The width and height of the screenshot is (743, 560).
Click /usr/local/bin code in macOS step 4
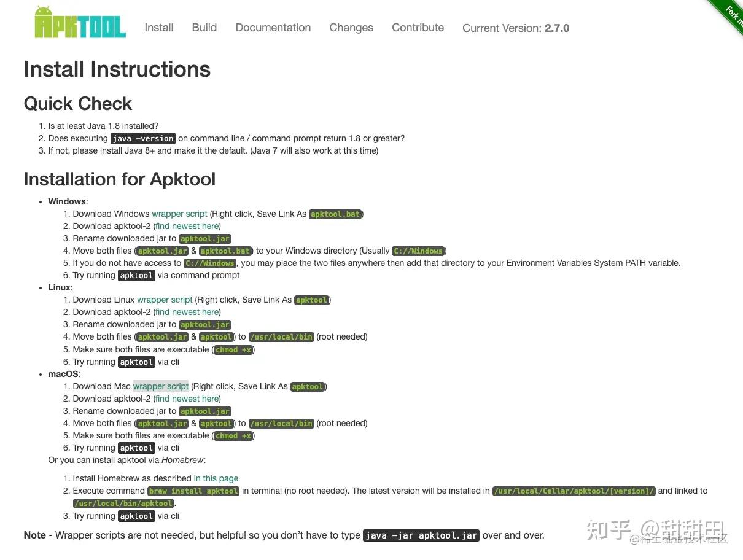(x=281, y=424)
